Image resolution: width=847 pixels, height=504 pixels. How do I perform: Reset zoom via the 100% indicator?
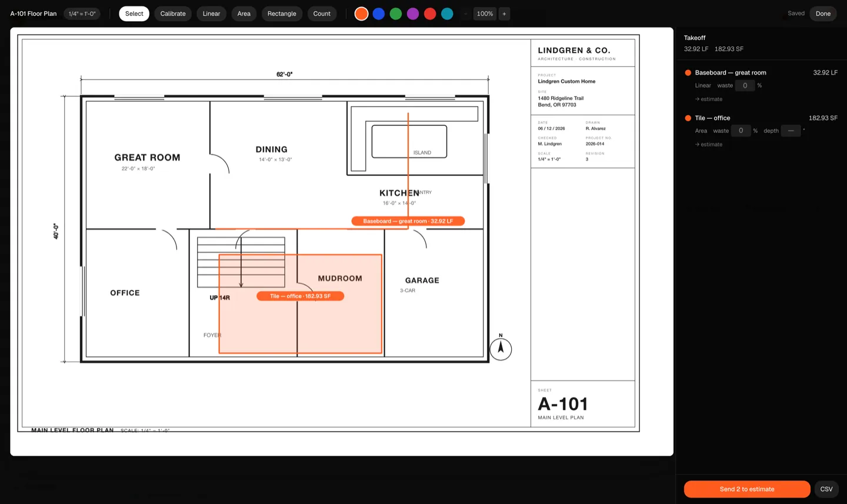click(485, 14)
